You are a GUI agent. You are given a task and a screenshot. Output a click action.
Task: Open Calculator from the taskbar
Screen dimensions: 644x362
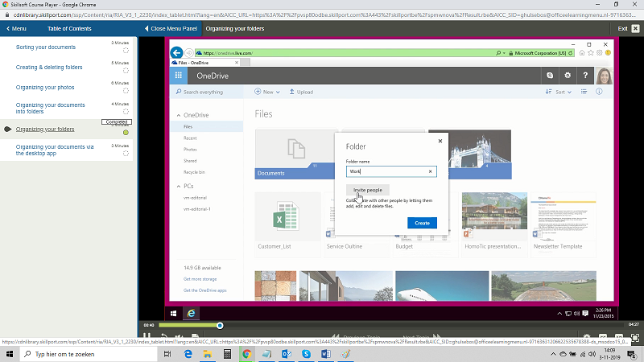(227, 354)
